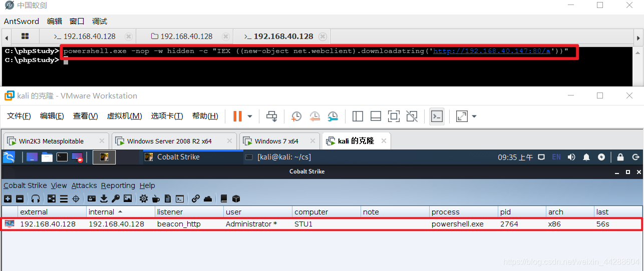Image resolution: width=644 pixels, height=271 pixels.
Task: Open the 编辑 menu in AntSword
Action: tap(55, 21)
